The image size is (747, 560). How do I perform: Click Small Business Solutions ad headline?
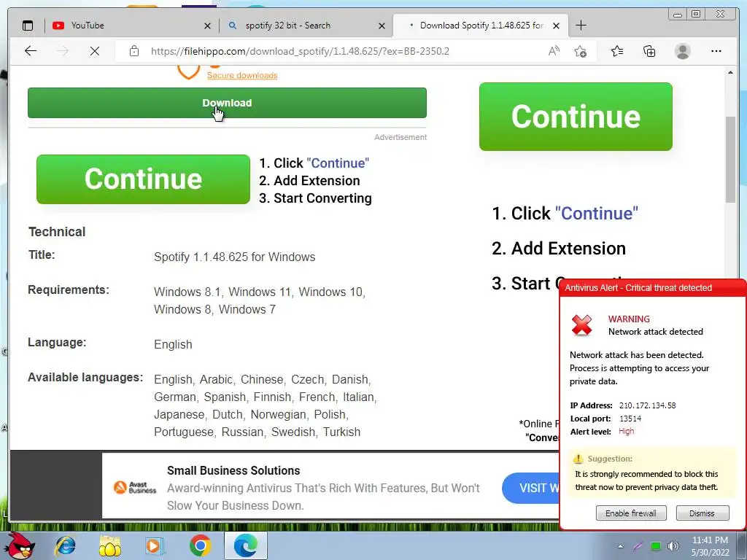pos(233,470)
